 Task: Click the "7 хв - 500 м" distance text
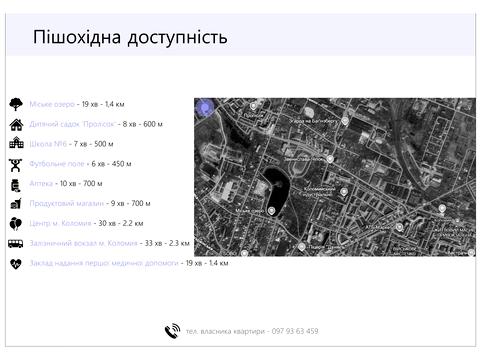tap(94, 144)
